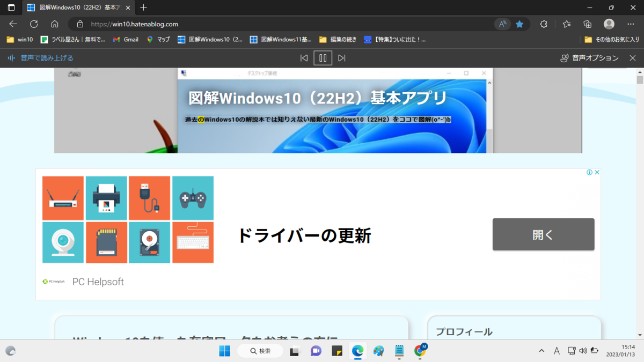
Task: Click the page vertical scrollbar thumb
Action: (640, 80)
